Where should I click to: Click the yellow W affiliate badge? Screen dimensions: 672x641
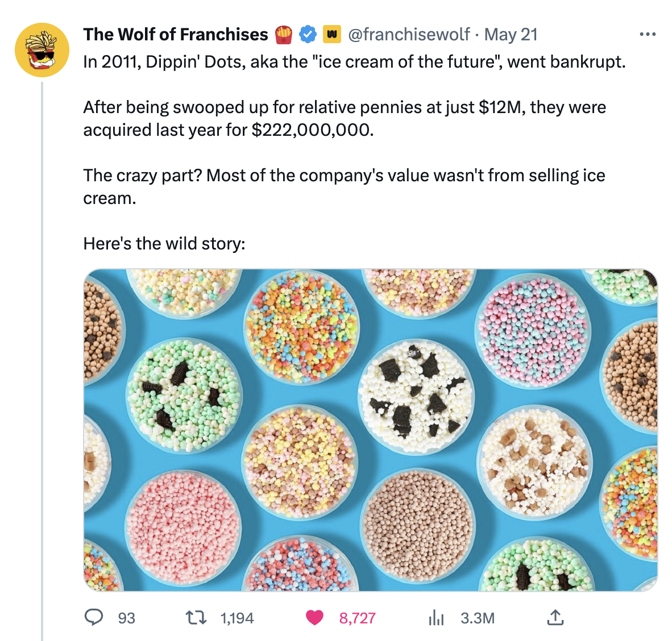331,34
